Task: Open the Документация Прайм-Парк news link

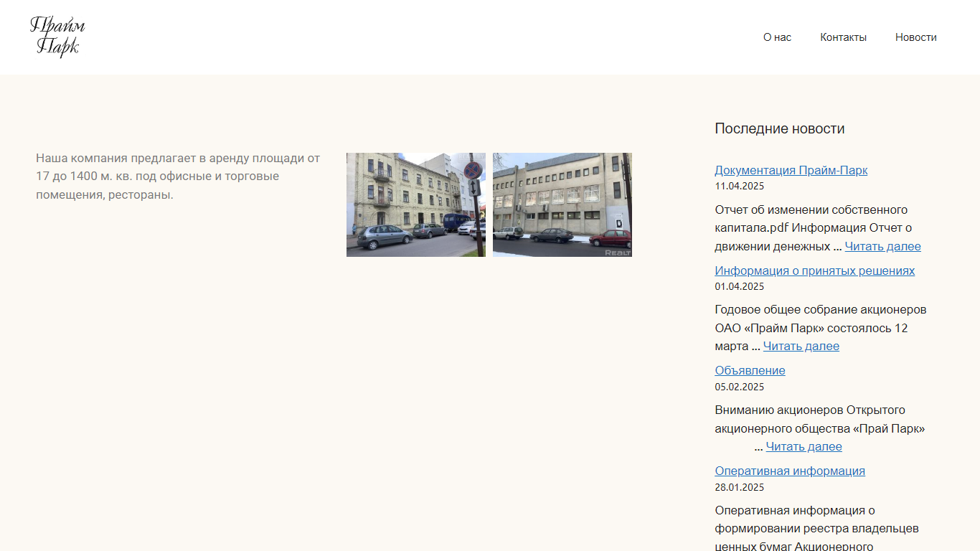Action: pos(791,170)
